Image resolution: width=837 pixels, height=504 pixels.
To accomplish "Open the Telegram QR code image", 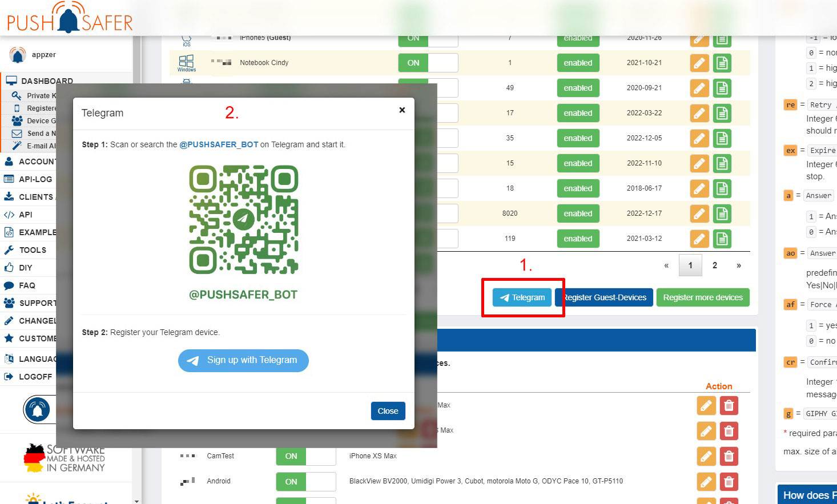I will click(x=243, y=220).
